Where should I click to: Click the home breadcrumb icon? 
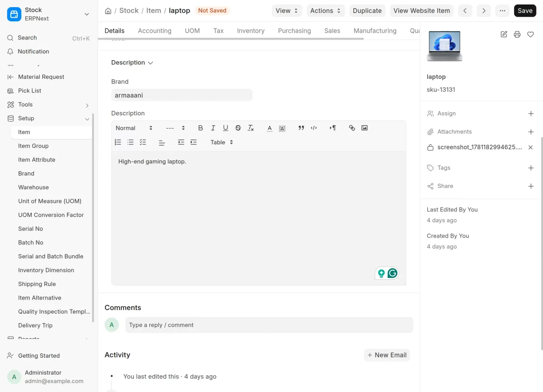(x=108, y=11)
